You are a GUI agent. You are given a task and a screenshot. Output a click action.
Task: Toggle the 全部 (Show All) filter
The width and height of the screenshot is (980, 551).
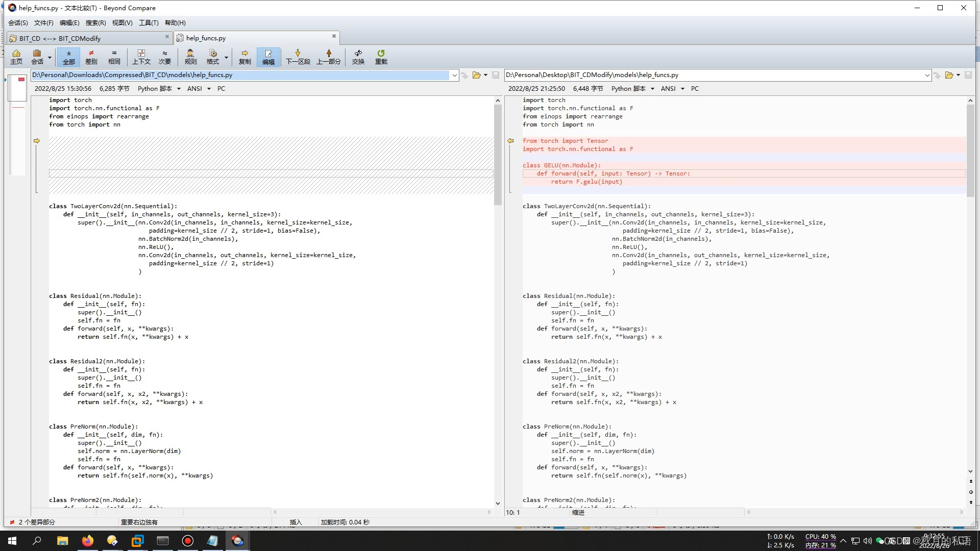click(68, 57)
